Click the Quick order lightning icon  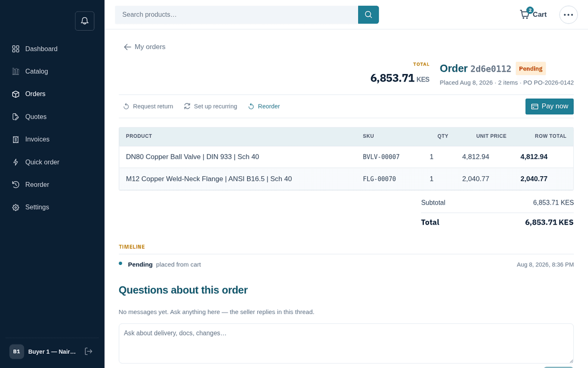pos(16,162)
